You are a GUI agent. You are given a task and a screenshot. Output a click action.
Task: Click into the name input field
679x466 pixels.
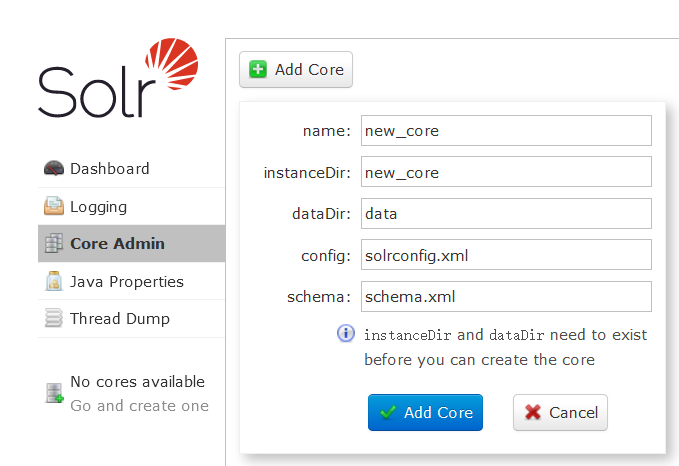click(x=506, y=131)
